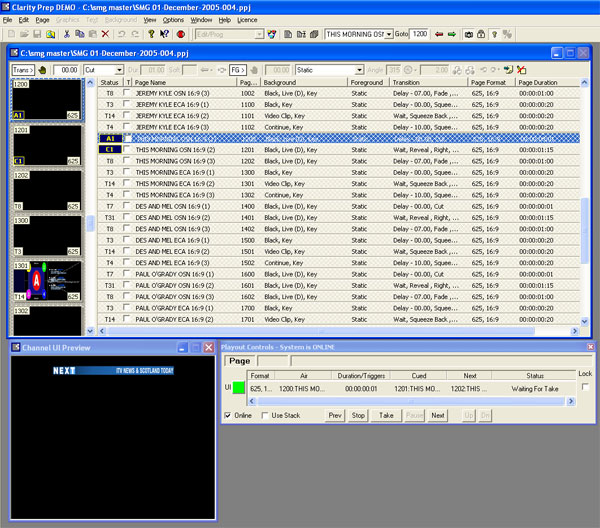Tick checkbox for PAUL O'GRADY ECA 16:9 (1)

127,308
